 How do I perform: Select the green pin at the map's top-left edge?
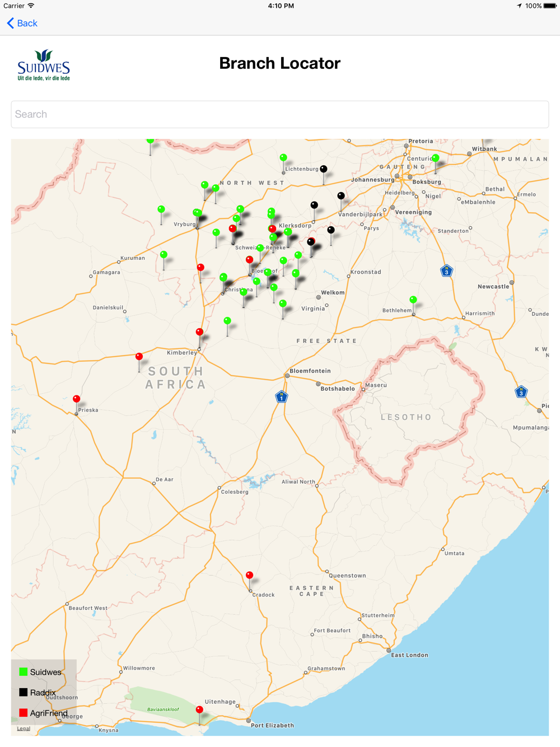point(150,141)
